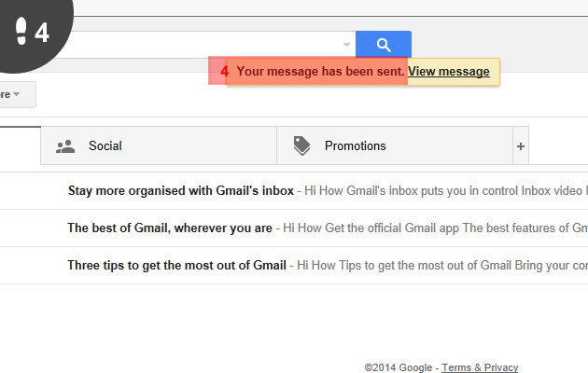Open the search options dropdown arrow

click(346, 45)
